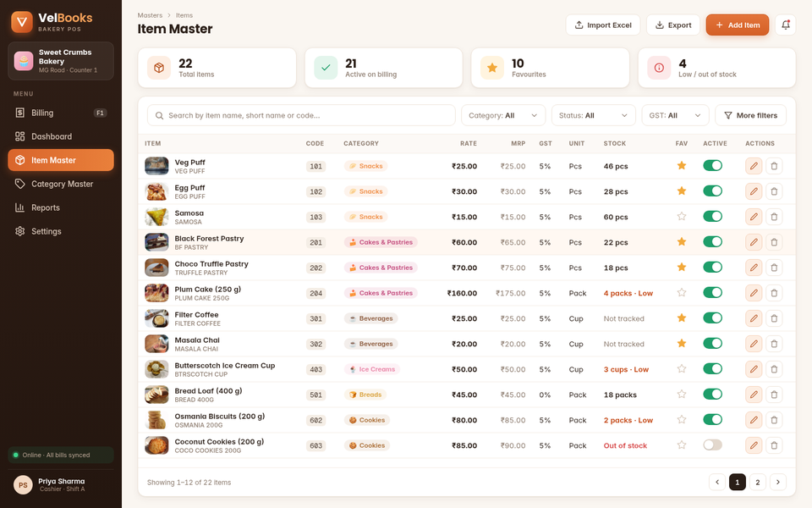This screenshot has width=812, height=508.
Task: Edit the Bread Loaf item
Action: coord(754,395)
